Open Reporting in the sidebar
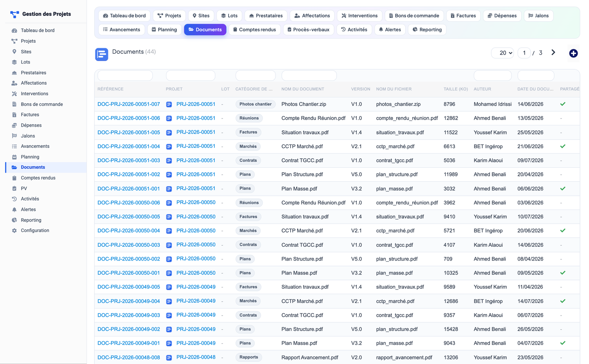The image size is (589, 364). pos(31,220)
